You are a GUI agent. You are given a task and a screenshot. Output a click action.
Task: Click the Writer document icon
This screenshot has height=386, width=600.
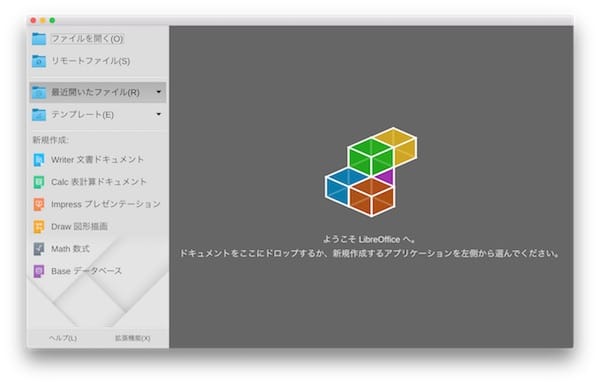39,160
